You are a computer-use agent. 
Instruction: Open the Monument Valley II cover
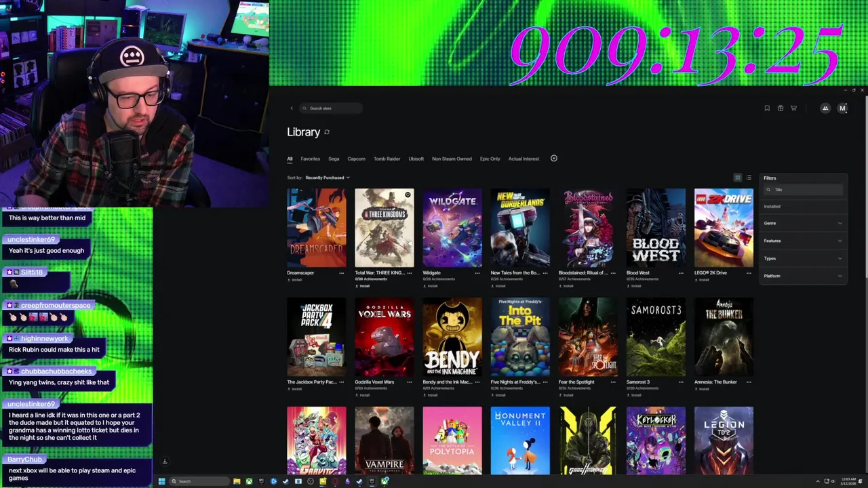[520, 441]
